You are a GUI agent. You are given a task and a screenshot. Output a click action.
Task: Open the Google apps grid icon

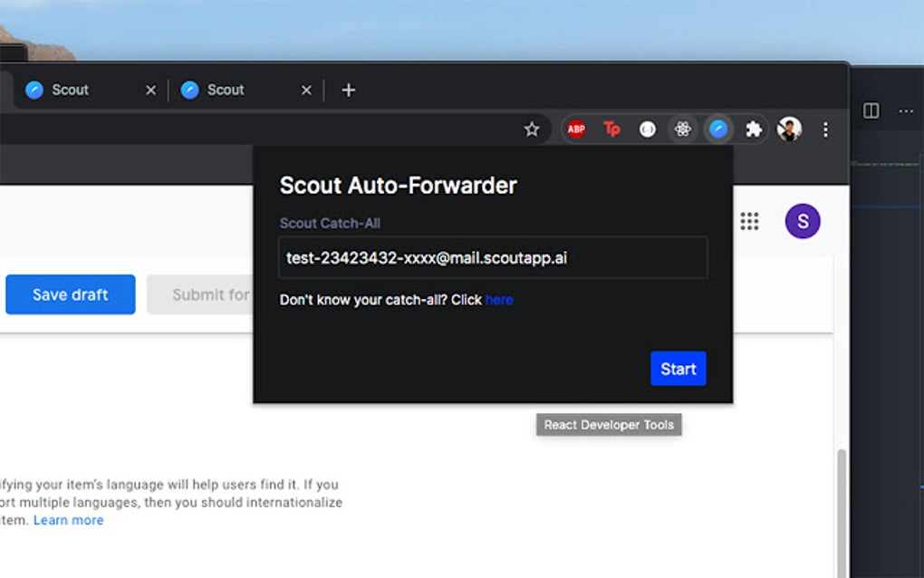749,221
